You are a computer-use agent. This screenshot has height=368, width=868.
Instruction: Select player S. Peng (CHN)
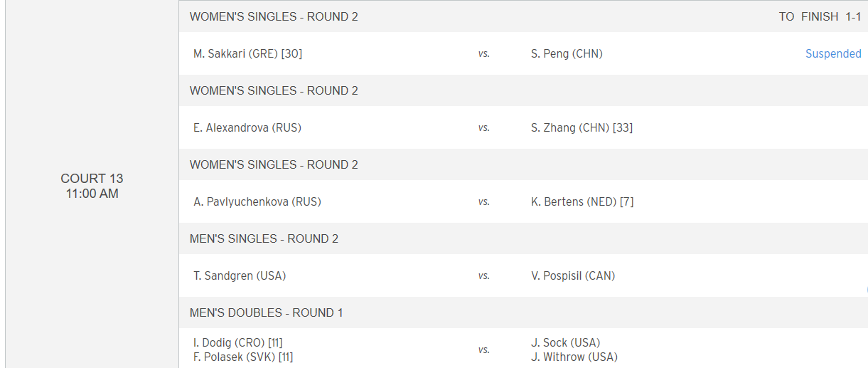click(567, 53)
